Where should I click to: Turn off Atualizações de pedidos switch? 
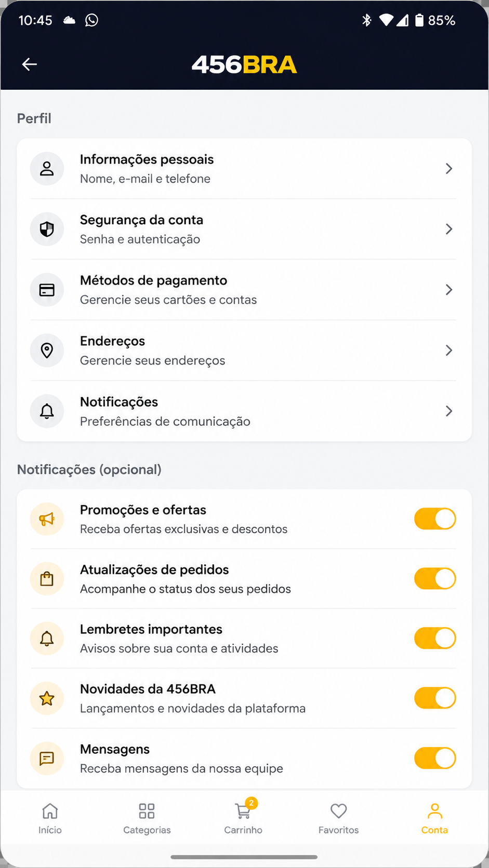435,579
